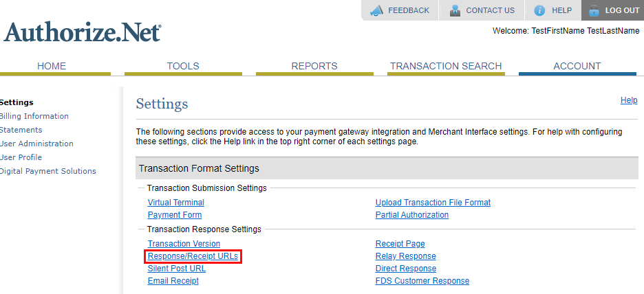Click the large Settings page heading
The width and height of the screenshot is (644, 294).
tap(162, 104)
